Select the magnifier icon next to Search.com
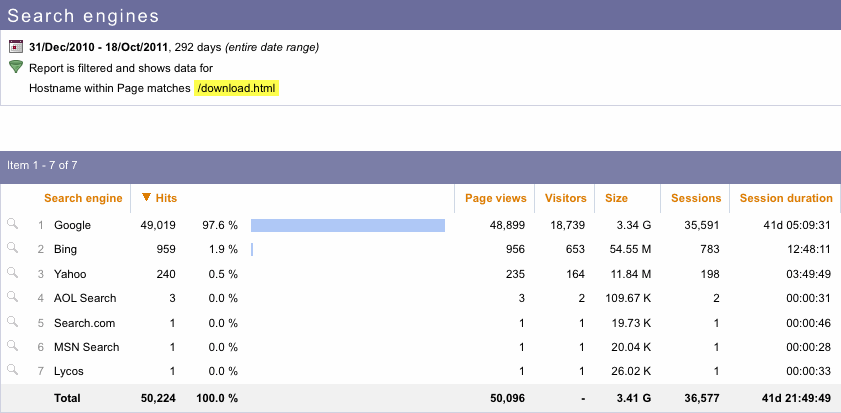The image size is (841, 413). pyautogui.click(x=12, y=322)
